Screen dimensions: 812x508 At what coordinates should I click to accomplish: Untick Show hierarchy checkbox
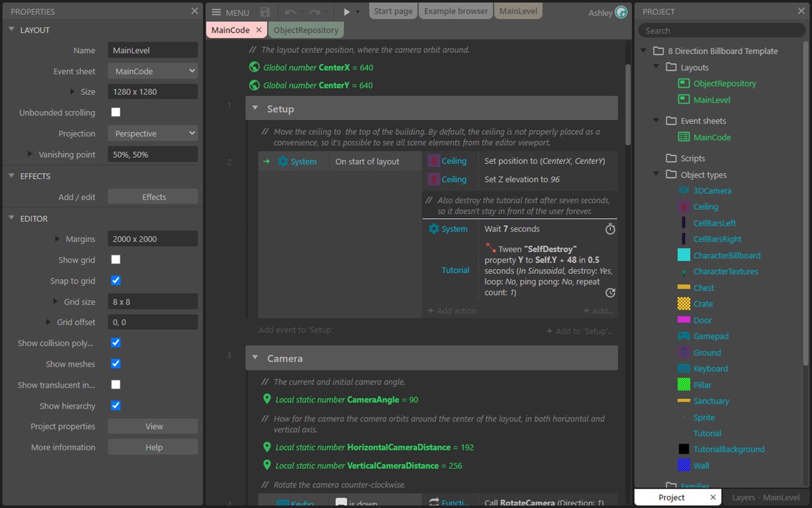115,405
